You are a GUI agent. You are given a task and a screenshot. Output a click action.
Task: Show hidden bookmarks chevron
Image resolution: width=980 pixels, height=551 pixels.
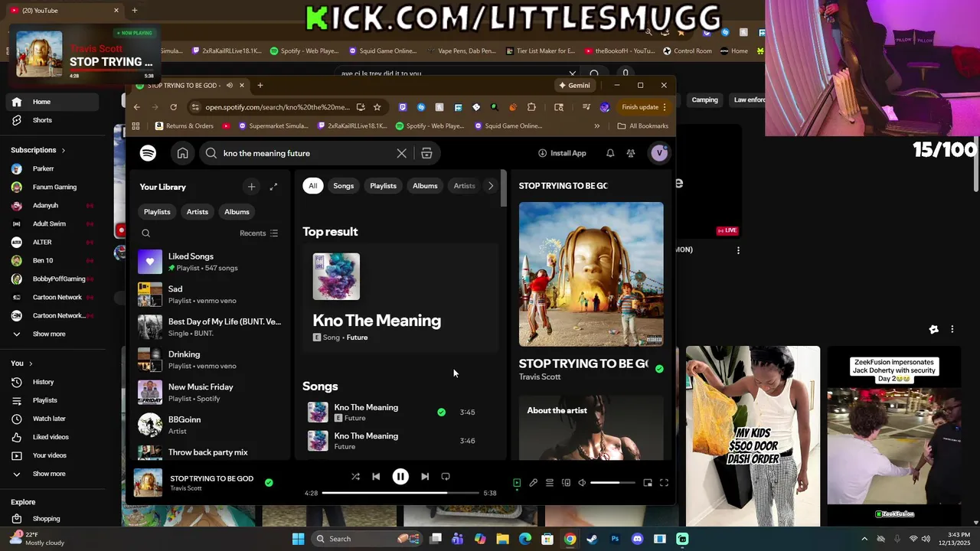(x=596, y=126)
